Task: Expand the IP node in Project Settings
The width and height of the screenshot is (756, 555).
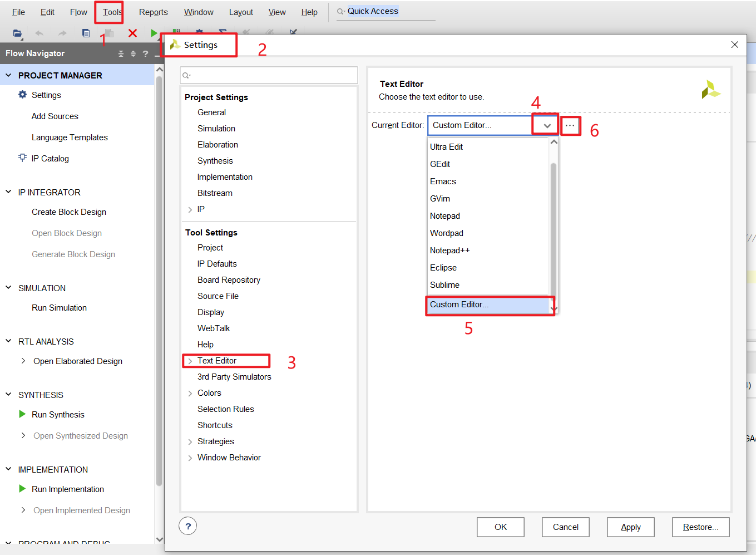Action: (190, 209)
